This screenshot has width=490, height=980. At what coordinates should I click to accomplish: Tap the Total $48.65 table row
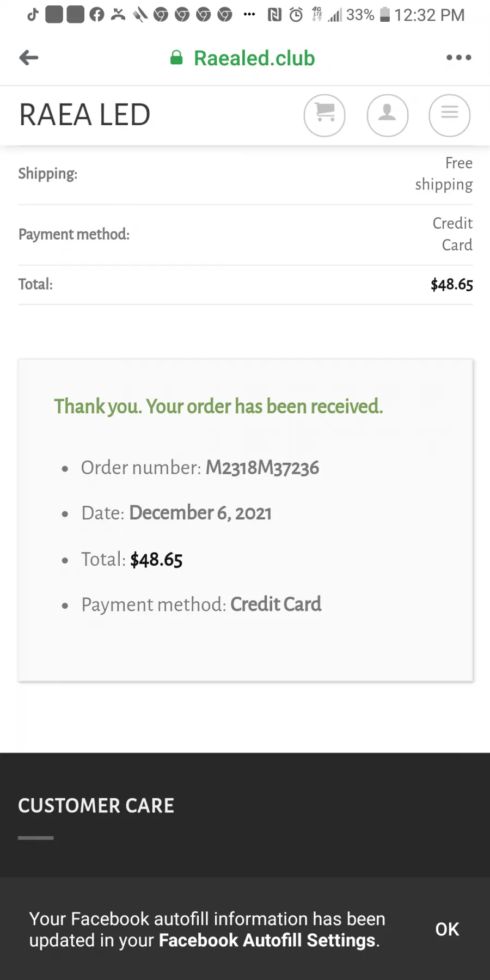pyautogui.click(x=246, y=285)
